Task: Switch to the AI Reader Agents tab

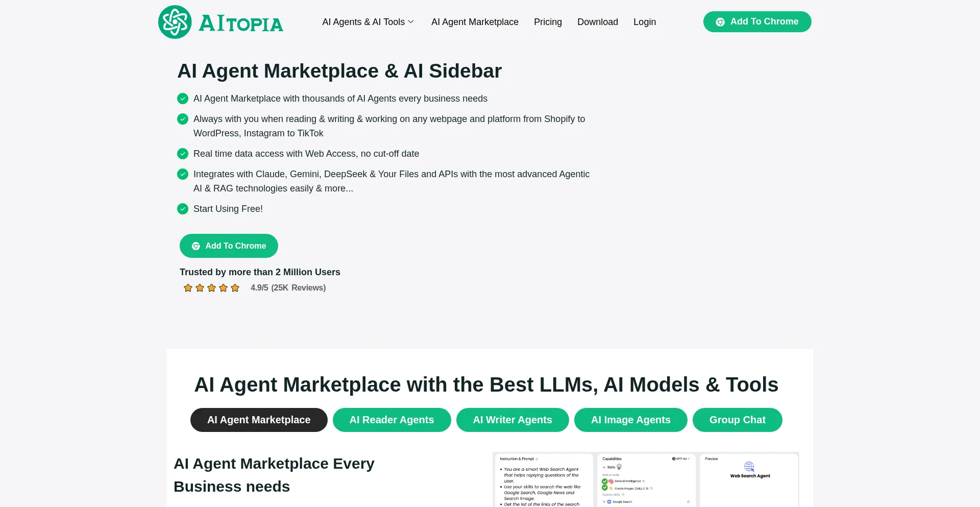Action: click(x=391, y=420)
